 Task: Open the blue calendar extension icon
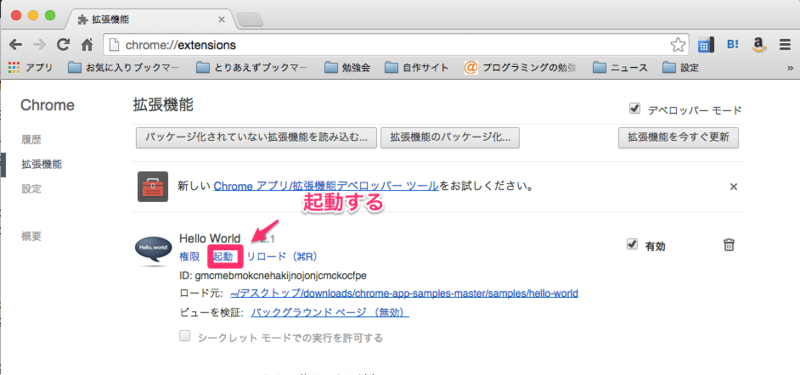click(705, 45)
